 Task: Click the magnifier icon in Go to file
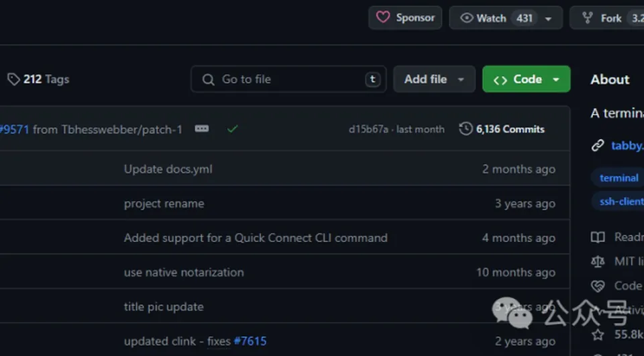tap(208, 79)
